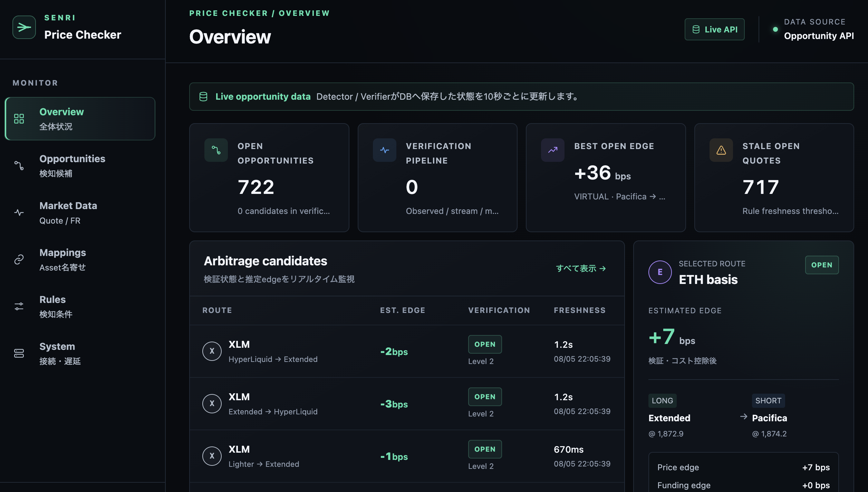
Task: Open the Market Data menu item
Action: tap(80, 213)
